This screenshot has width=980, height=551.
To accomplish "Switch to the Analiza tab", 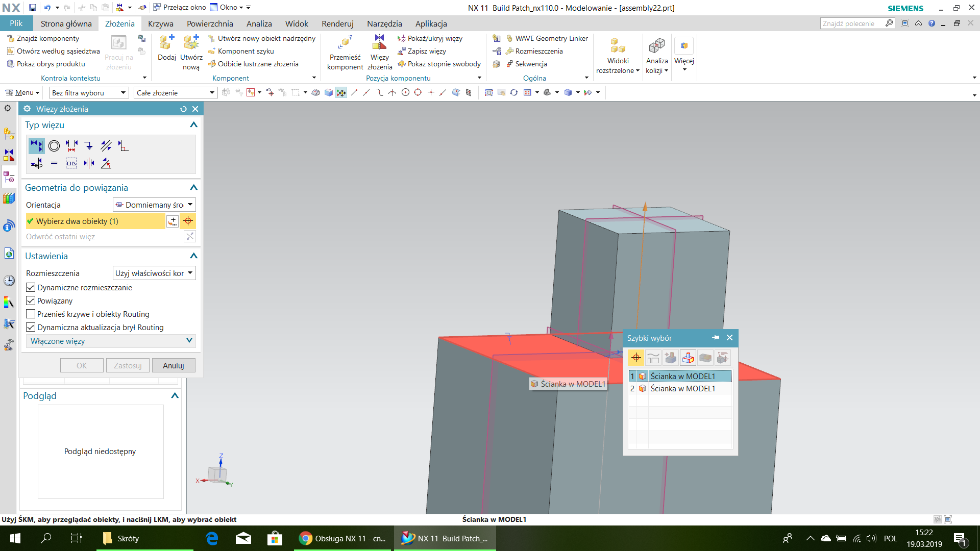I will point(259,23).
